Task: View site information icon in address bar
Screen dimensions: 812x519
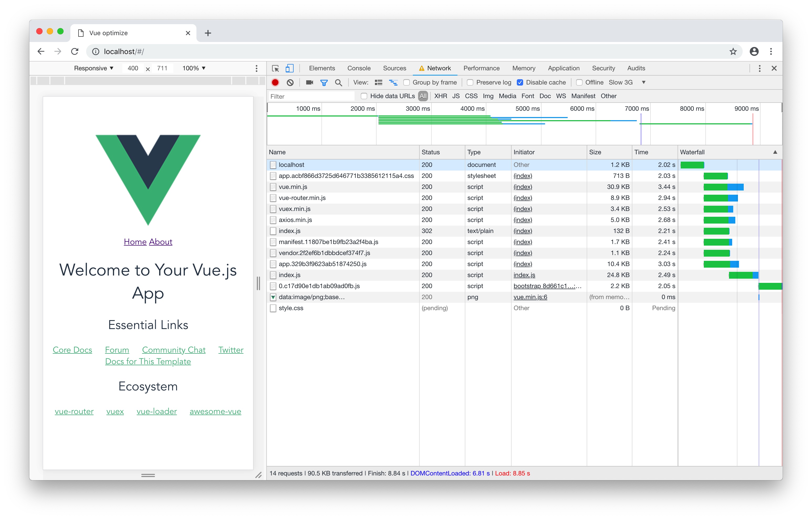Action: click(96, 52)
